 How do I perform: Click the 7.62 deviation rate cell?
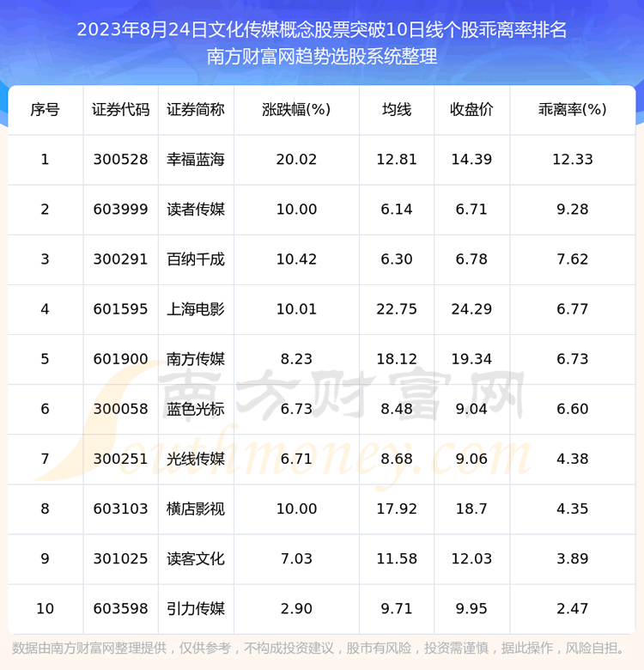pyautogui.click(x=572, y=259)
